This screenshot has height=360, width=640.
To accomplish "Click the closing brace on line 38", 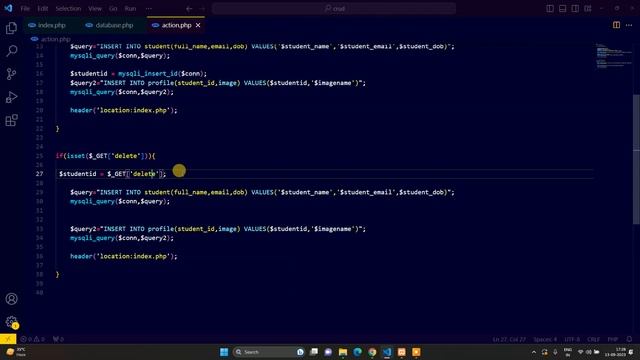I will point(57,274).
